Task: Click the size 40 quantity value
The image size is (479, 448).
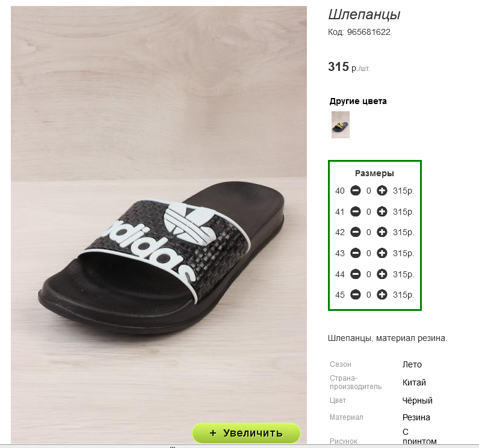Action: tap(369, 191)
